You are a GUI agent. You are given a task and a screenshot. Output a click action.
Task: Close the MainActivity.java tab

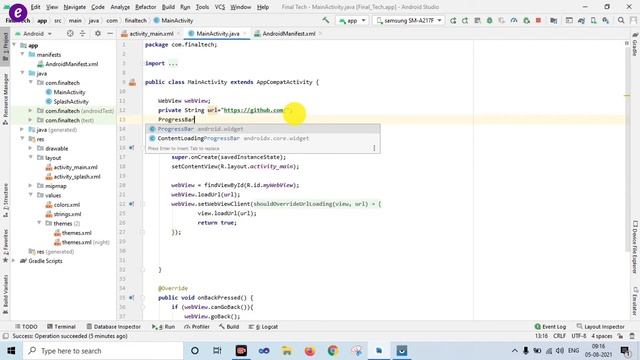tap(245, 33)
